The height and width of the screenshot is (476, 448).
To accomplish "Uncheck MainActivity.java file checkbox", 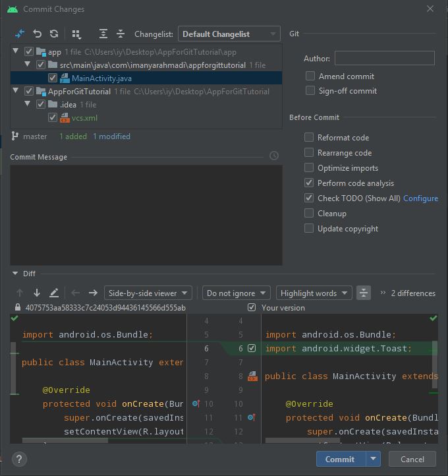I will coord(53,78).
